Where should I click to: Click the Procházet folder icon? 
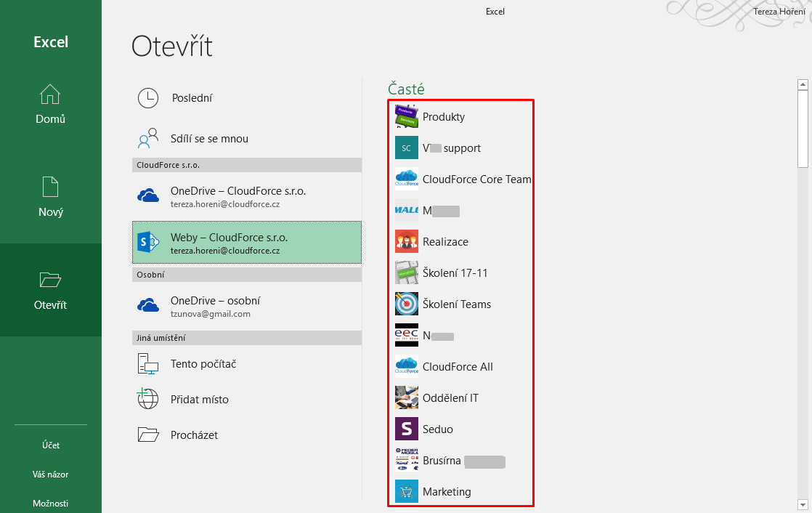148,435
